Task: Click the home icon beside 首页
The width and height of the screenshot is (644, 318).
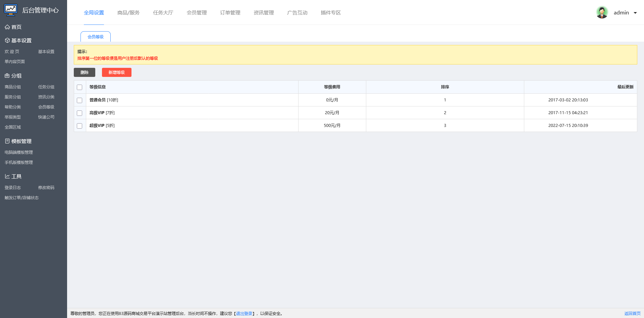Action: (x=7, y=27)
